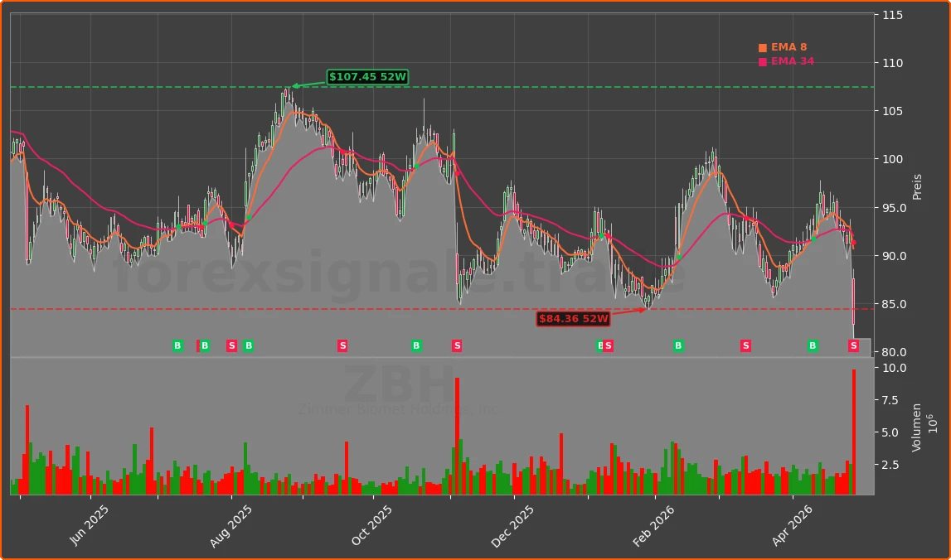Click the 5.0 volume axis value
The image size is (951, 560).
890,432
